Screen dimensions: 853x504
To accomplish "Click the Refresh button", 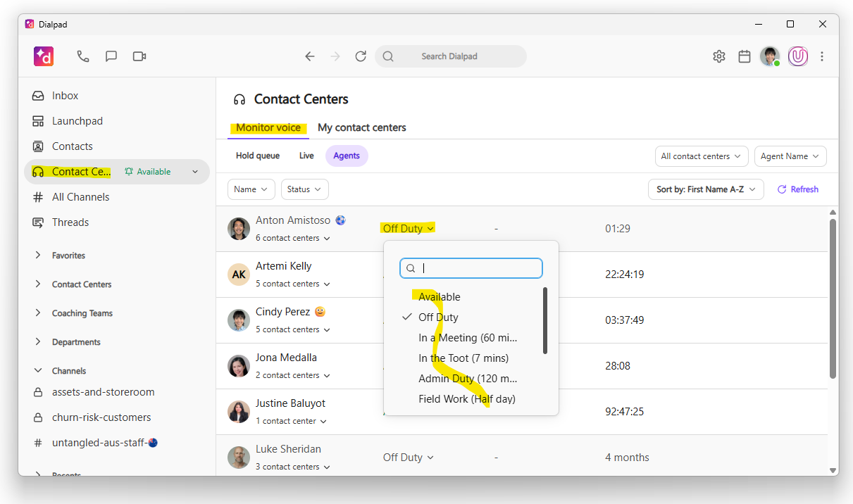I will 798,189.
